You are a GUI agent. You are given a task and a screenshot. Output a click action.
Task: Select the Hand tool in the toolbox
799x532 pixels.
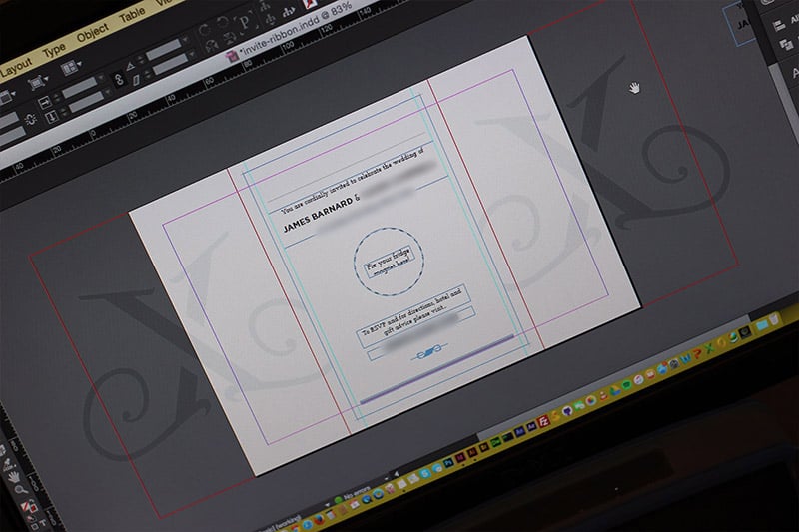click(14, 476)
